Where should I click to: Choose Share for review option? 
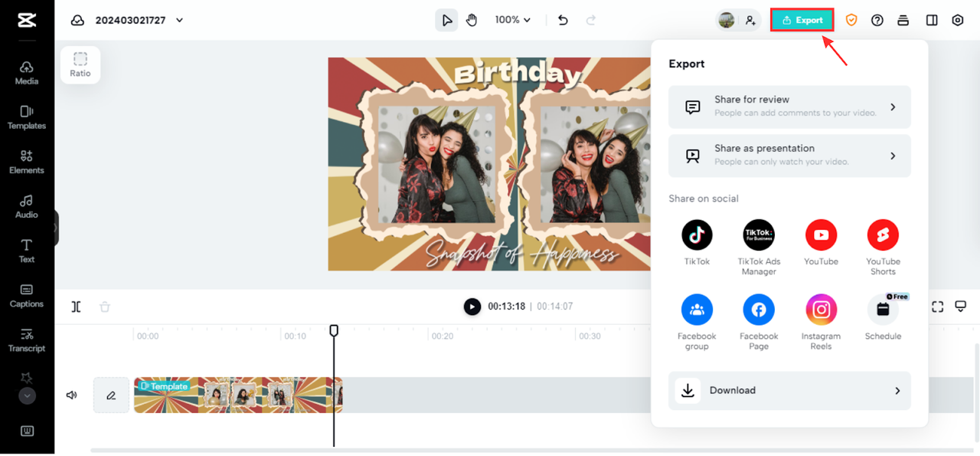[x=789, y=107]
